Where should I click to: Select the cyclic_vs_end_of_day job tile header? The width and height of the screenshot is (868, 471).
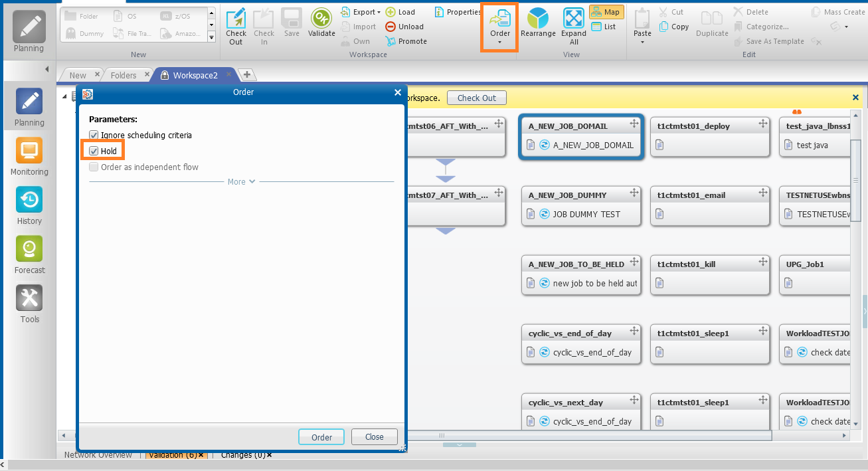pyautogui.click(x=580, y=333)
